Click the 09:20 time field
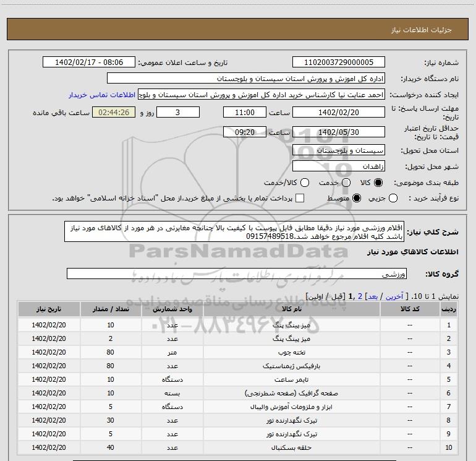Viewport: 476px width, 461px height. (245, 132)
